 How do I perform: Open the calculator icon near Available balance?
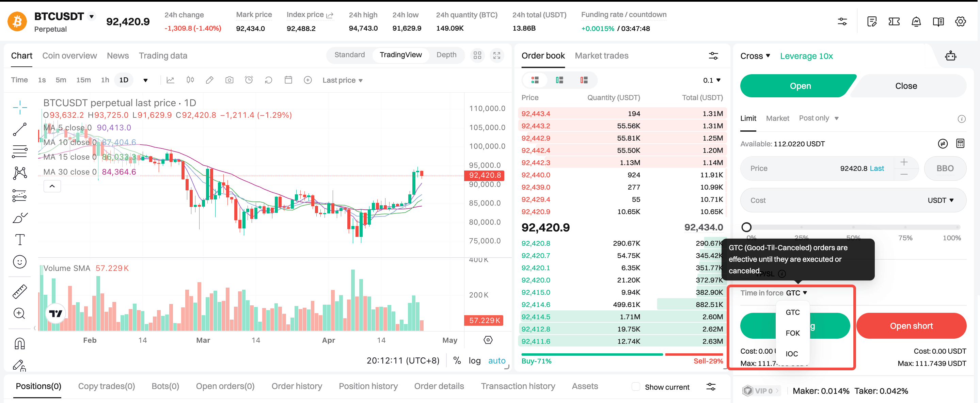[x=960, y=144]
